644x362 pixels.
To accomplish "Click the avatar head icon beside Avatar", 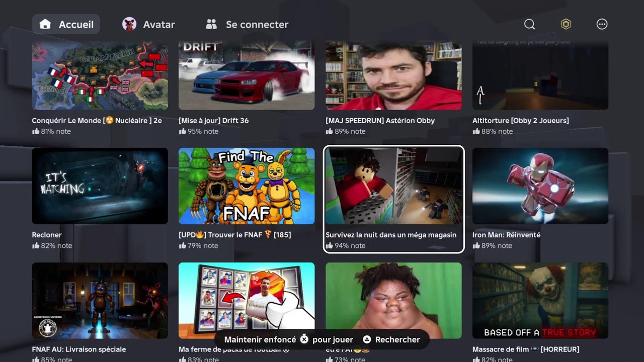I will [x=129, y=24].
